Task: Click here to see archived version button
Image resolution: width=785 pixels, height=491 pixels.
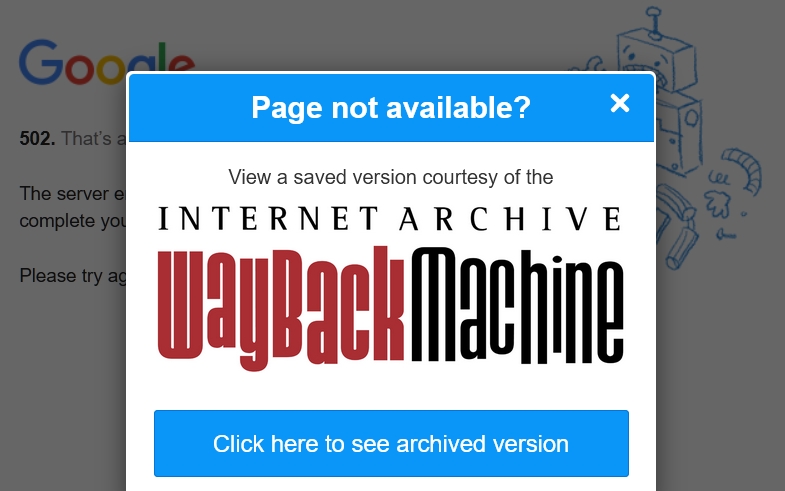Action: 391,443
